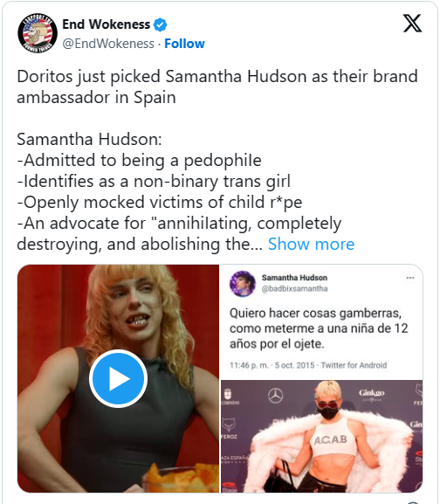Click @badbixsamantha handle in image

[294, 288]
